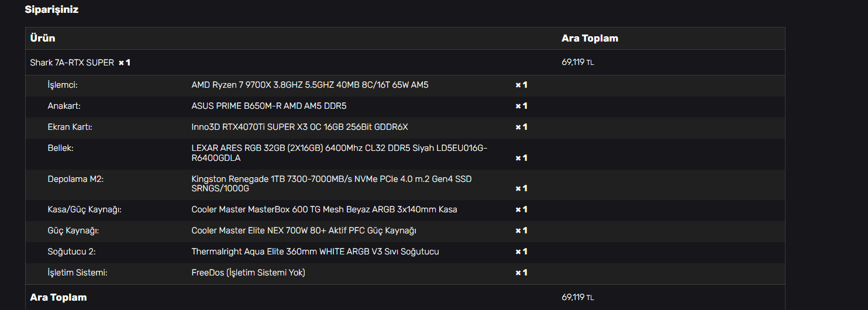
Task: Click the ASUS PRIME B650M-R motherboard entry
Action: click(x=273, y=106)
